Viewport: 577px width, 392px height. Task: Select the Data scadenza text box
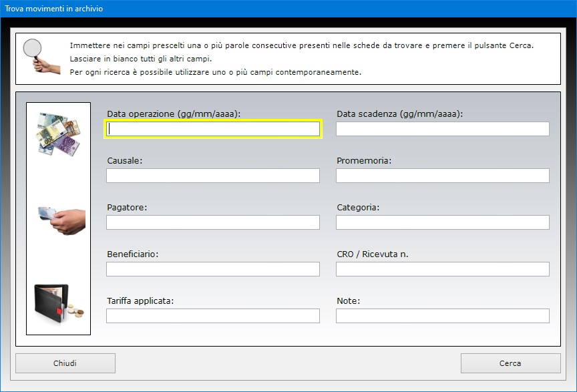tap(442, 129)
